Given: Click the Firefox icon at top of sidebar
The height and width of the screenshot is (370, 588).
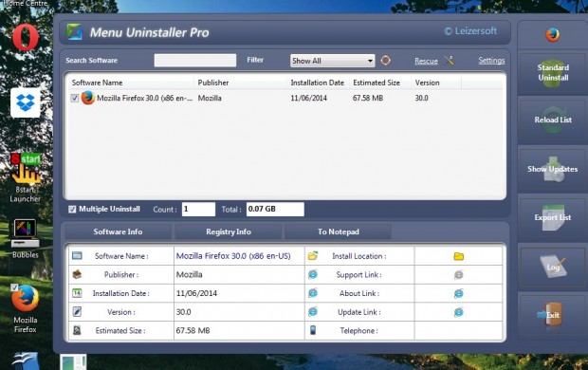Looking at the screenshot, I should click(x=552, y=34).
